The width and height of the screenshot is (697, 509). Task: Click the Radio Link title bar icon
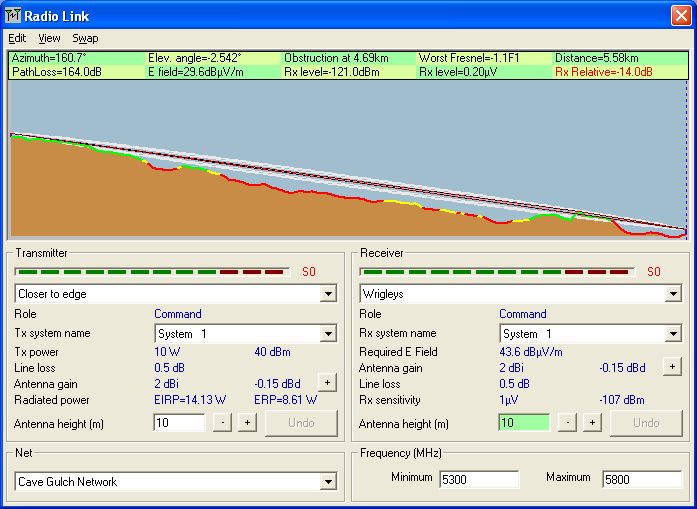[13, 14]
